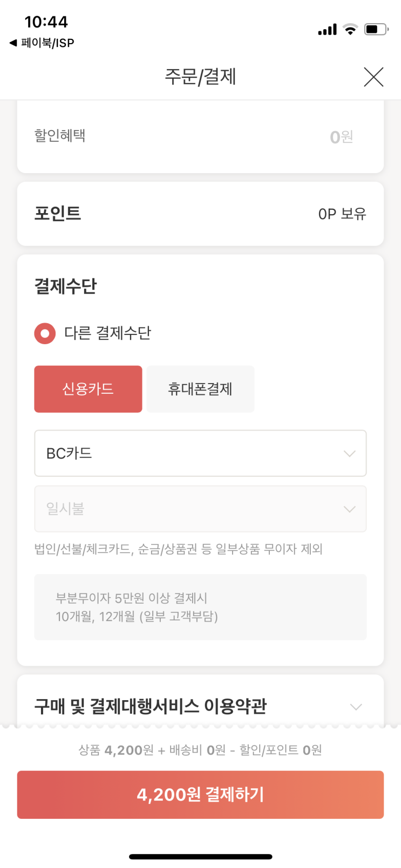Image resolution: width=401 pixels, height=868 pixels.
Task: Switch to 휴대폰결제 payment tab
Action: coord(200,389)
